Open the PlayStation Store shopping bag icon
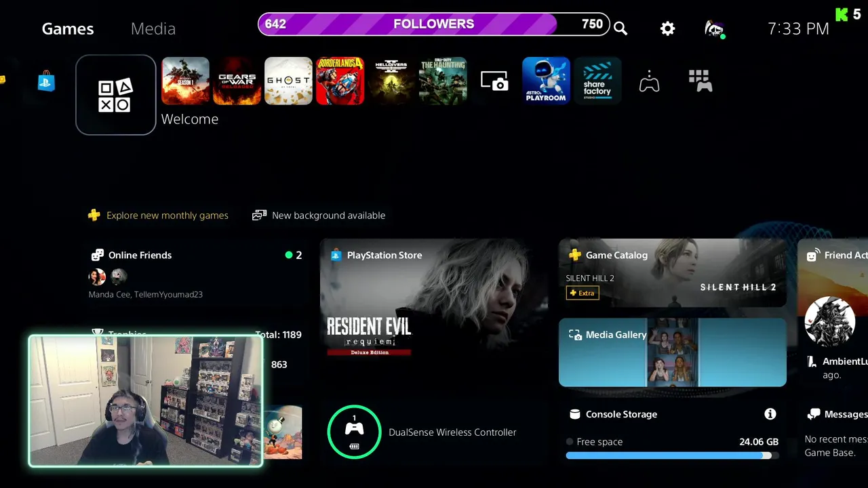 pyautogui.click(x=46, y=81)
